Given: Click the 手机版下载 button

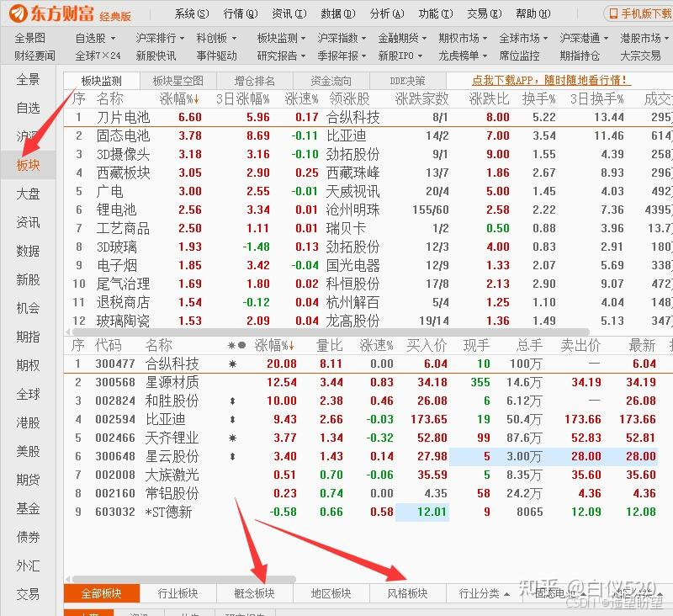Looking at the screenshot, I should click(639, 13).
